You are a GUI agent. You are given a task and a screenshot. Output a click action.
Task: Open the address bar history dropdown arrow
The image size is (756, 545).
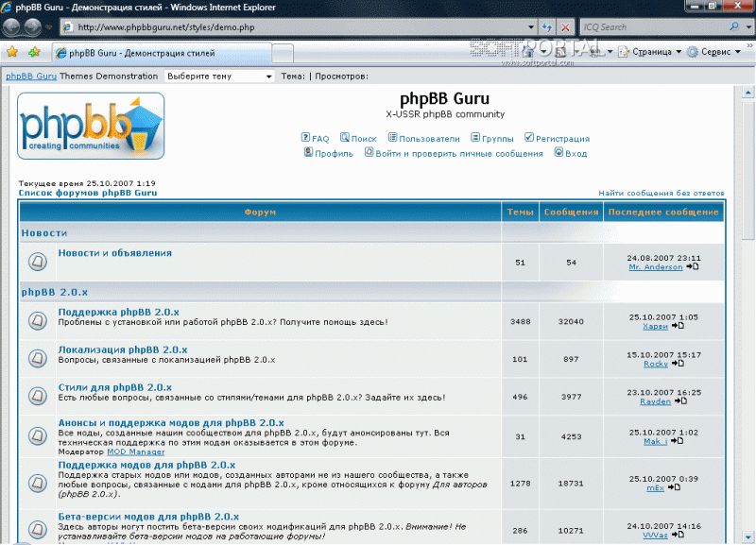coord(531,27)
